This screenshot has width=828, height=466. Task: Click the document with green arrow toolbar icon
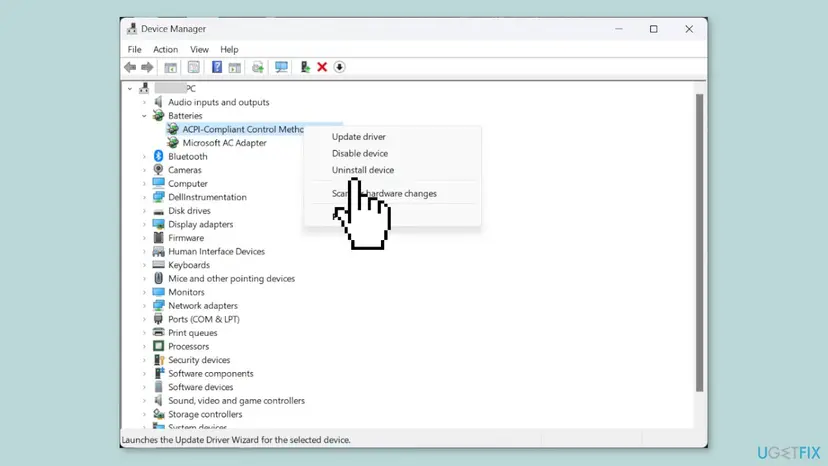point(258,67)
